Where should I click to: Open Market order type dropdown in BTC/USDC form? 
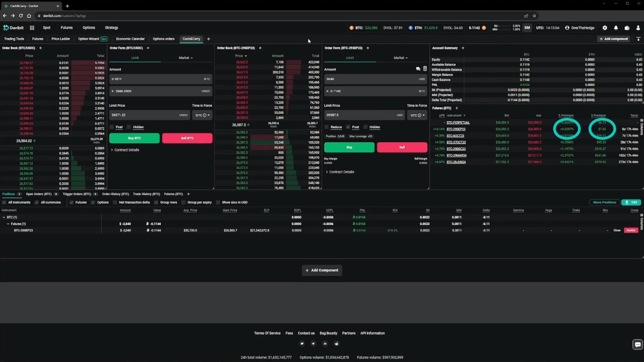coord(186,58)
